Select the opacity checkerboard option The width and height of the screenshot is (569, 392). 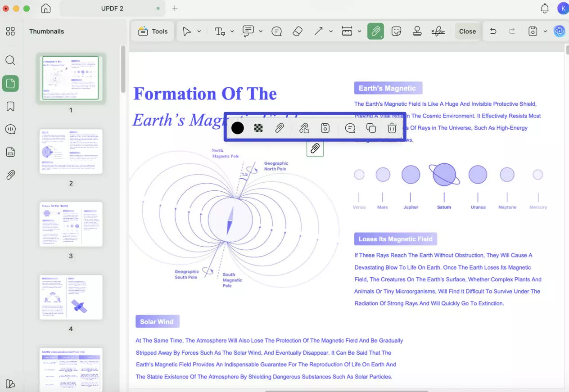[258, 128]
